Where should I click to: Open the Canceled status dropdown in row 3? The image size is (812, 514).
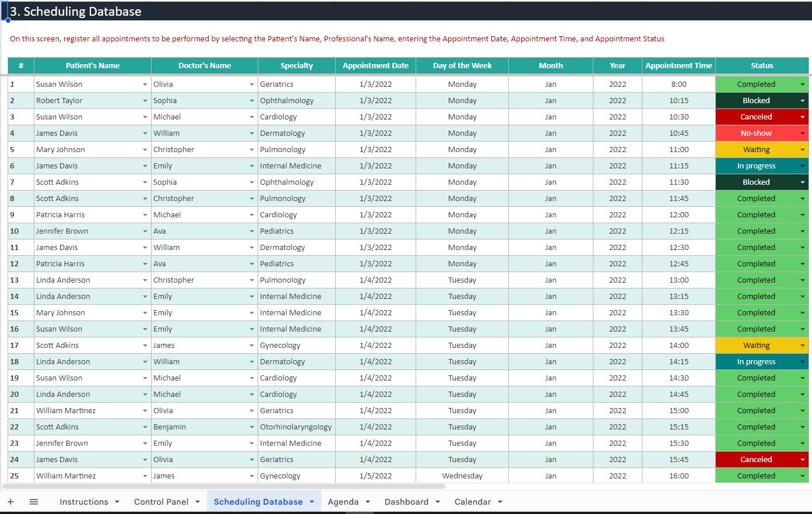803,117
